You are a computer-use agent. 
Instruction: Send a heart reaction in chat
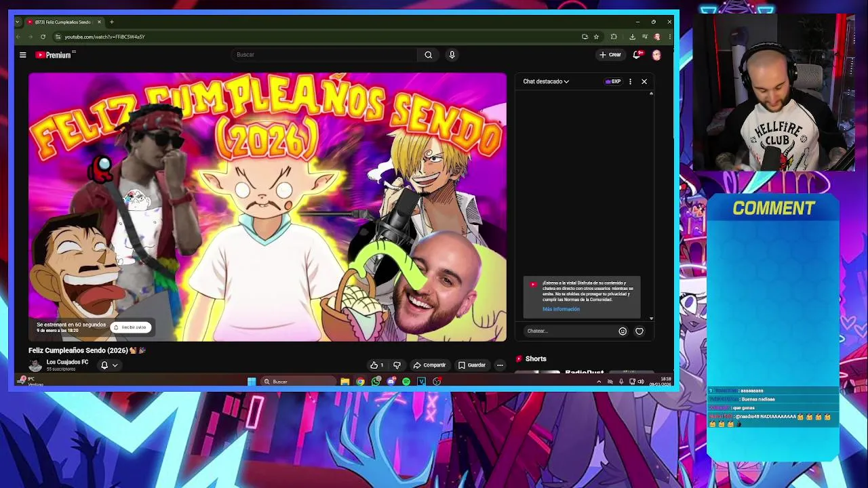(x=639, y=331)
